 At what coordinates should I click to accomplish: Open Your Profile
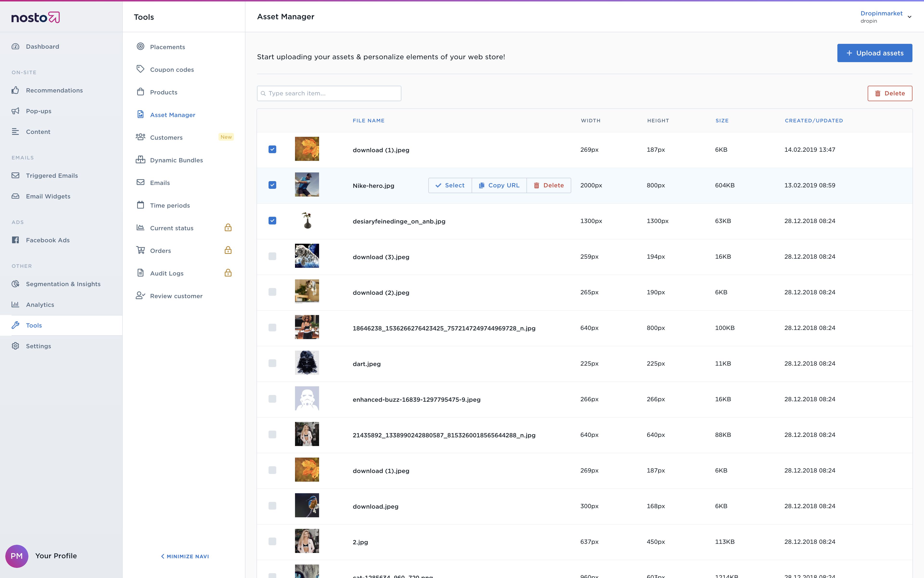coord(56,556)
